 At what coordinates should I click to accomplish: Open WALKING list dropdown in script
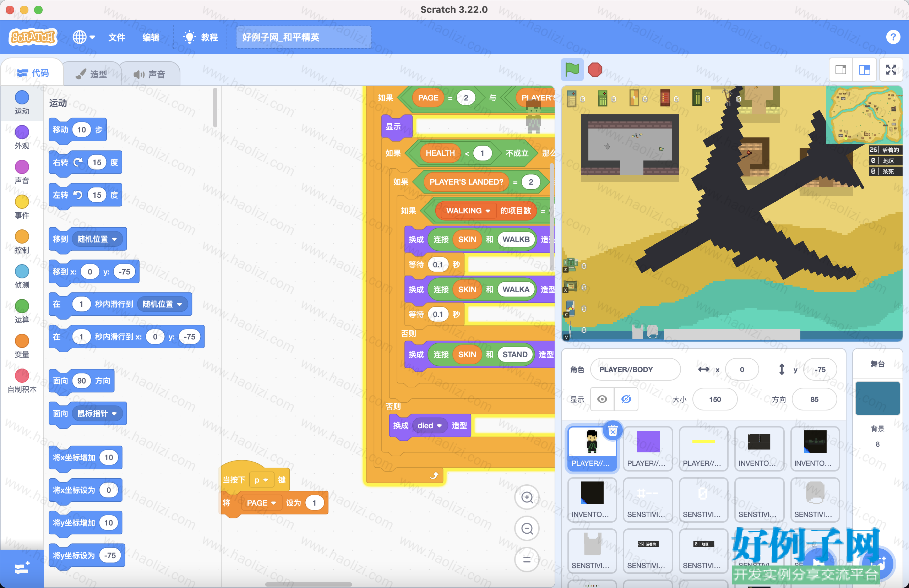[468, 211]
